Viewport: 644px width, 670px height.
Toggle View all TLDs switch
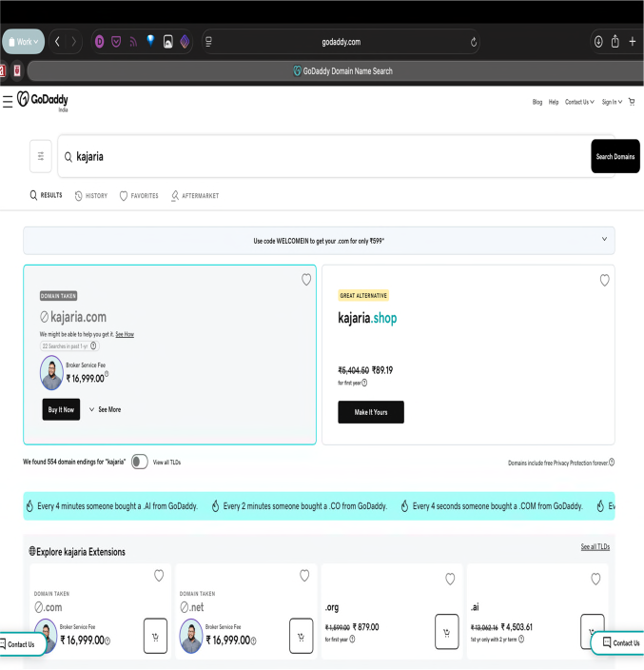click(x=140, y=462)
